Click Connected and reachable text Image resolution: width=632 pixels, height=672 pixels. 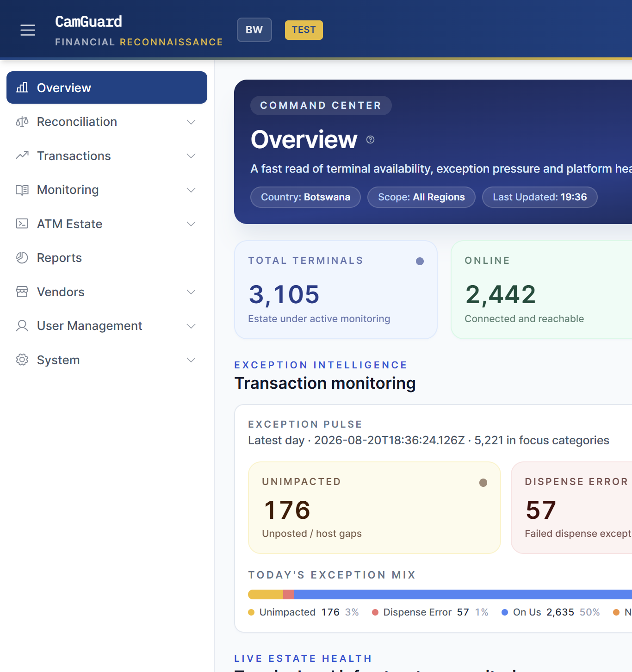[x=524, y=319]
